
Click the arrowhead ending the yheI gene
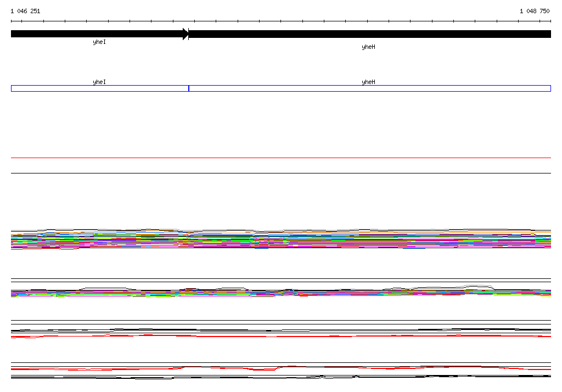pyautogui.click(x=186, y=34)
